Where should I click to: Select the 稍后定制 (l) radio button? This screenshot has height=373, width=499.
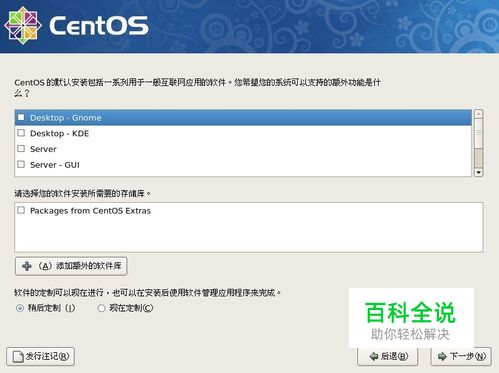pyautogui.click(x=20, y=308)
